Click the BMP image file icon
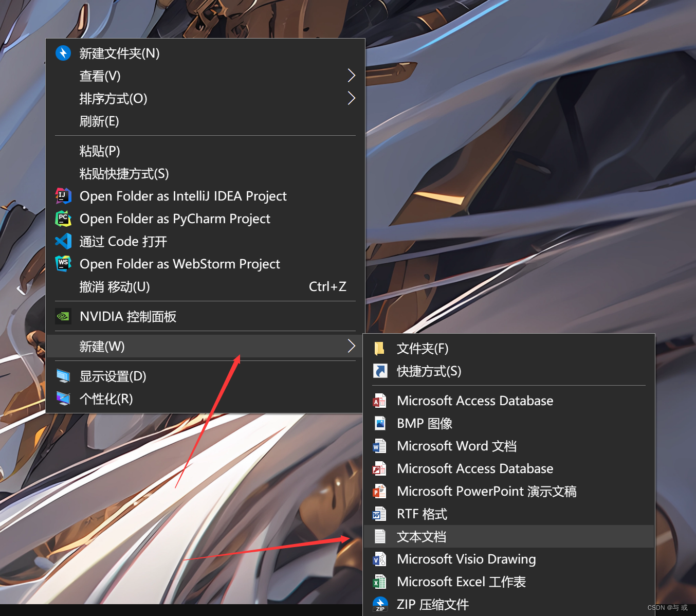The height and width of the screenshot is (616, 696). (380, 423)
